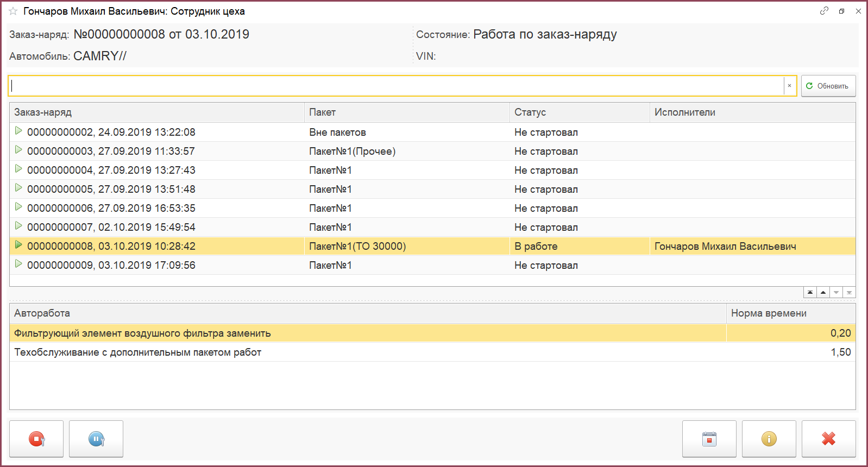Open the calendar button at the bottom
Viewport: 868px width, 467px height.
(x=709, y=439)
